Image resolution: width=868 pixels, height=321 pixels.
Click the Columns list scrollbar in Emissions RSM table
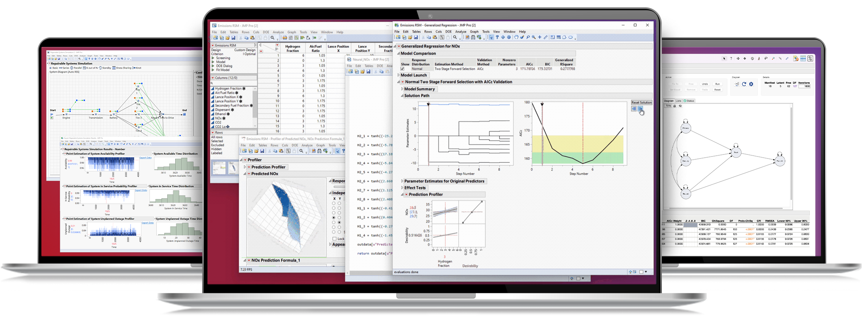pyautogui.click(x=255, y=104)
